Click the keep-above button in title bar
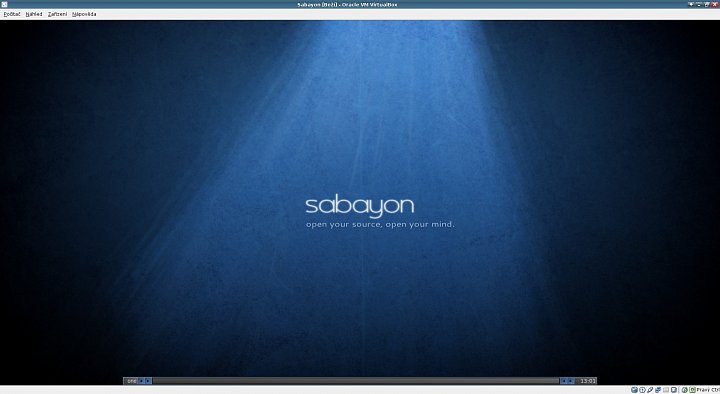720x394 pixels. [x=691, y=5]
